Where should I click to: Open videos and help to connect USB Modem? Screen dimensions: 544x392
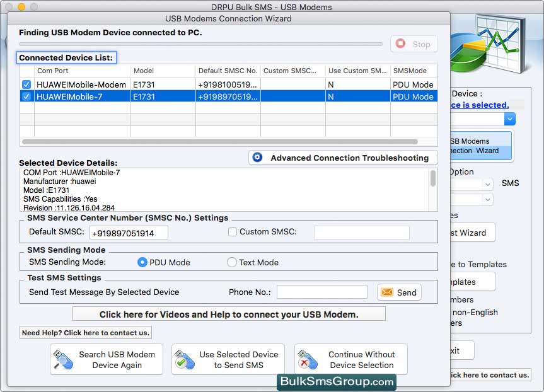click(x=229, y=314)
